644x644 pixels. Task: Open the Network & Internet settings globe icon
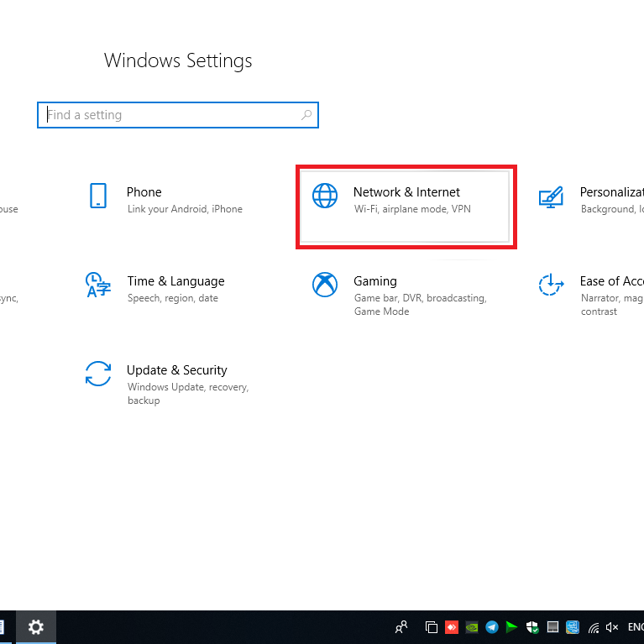click(x=324, y=196)
